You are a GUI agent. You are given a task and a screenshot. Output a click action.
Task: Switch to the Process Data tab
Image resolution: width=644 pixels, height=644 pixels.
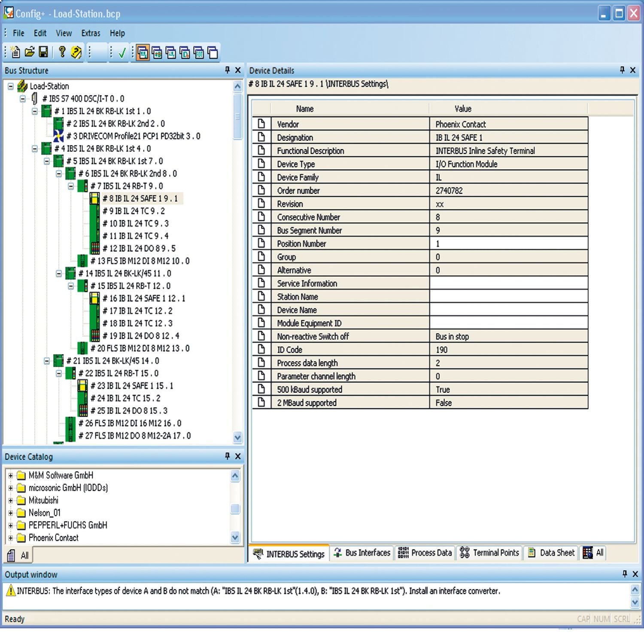(425, 553)
